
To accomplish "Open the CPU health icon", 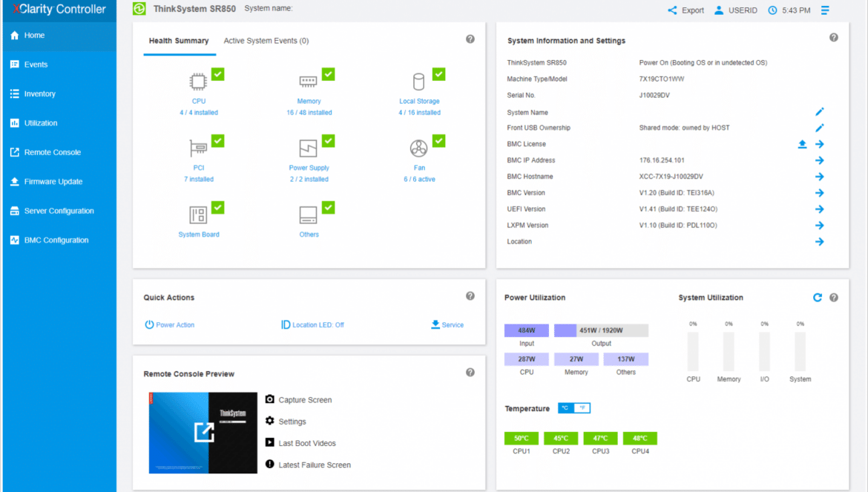I will click(198, 82).
